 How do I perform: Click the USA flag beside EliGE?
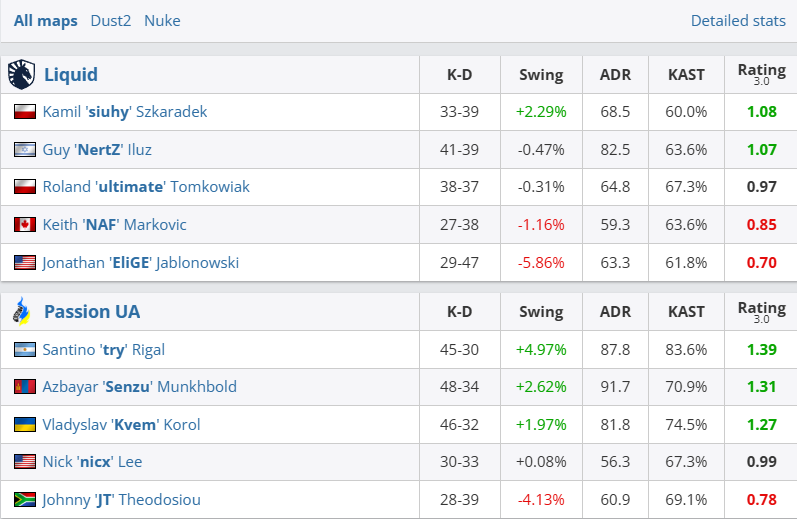25,263
